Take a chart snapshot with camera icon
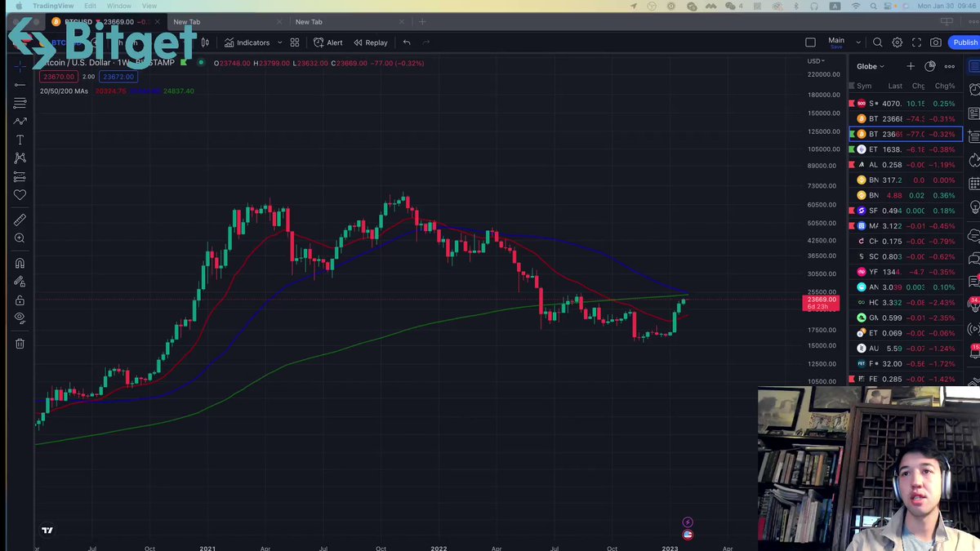 (x=936, y=42)
